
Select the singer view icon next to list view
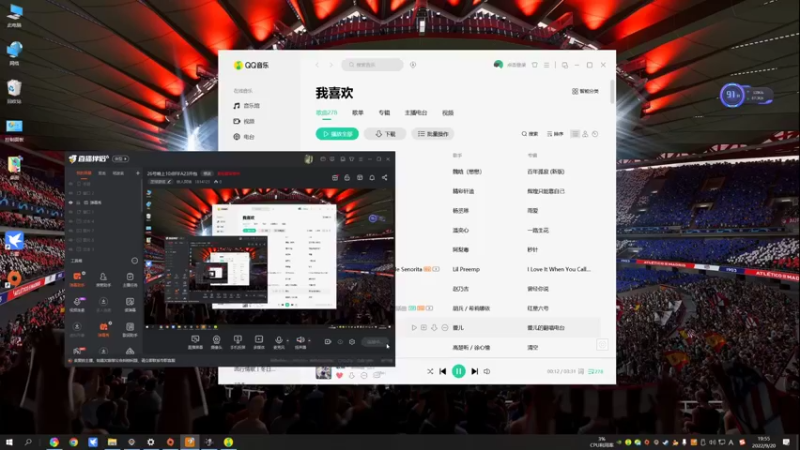tap(585, 134)
